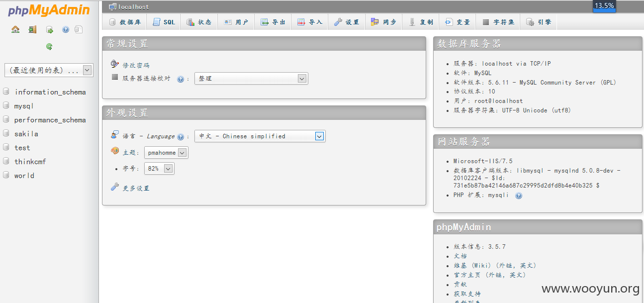The width and height of the screenshot is (644, 303).
Task: Click the import icon of 导入 tab
Action: (301, 22)
